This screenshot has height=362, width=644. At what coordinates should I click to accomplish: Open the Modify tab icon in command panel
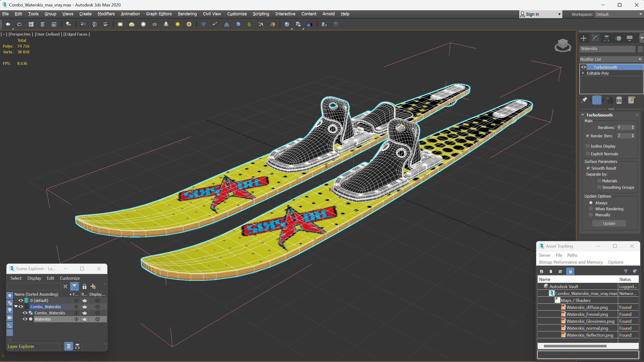pyautogui.click(x=595, y=38)
